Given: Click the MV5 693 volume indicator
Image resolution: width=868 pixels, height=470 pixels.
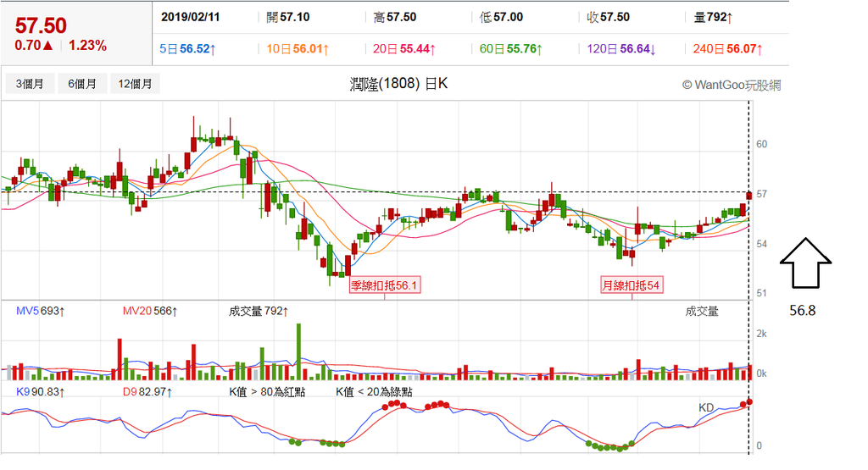Looking at the screenshot, I should point(41,312).
